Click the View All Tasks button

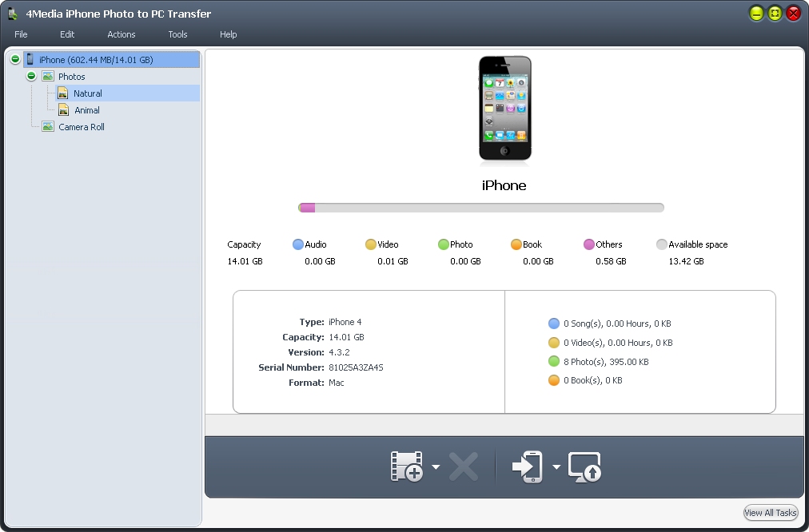[771, 512]
